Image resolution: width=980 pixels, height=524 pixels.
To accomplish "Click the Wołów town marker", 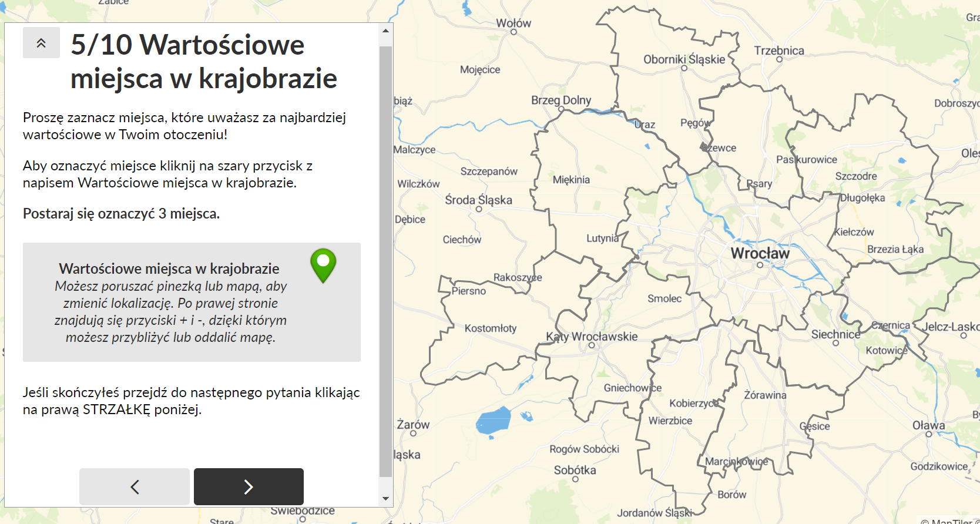I will [514, 32].
